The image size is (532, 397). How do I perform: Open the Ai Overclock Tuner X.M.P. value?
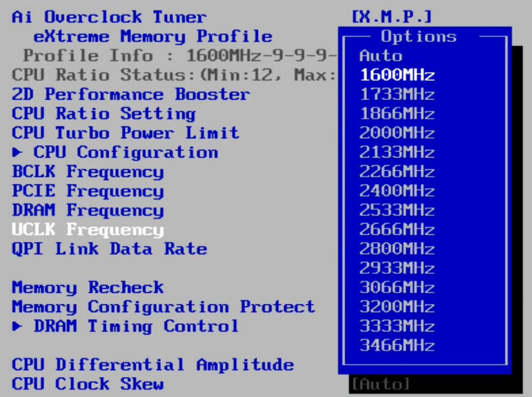point(391,17)
